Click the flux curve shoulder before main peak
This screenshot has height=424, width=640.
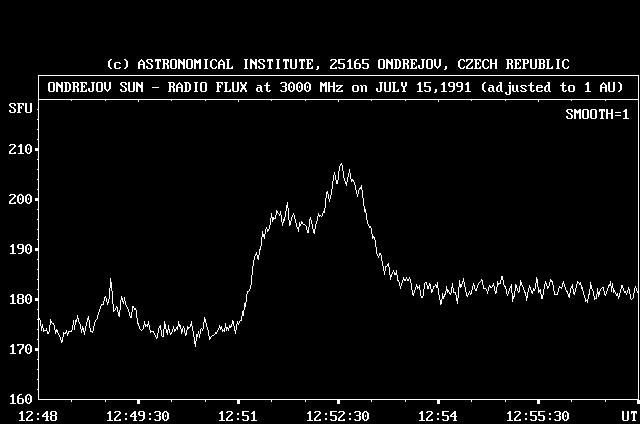[285, 212]
